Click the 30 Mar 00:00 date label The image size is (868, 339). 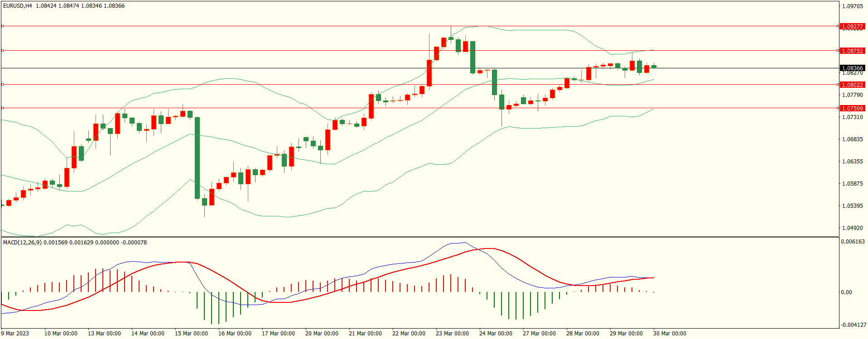[670, 334]
